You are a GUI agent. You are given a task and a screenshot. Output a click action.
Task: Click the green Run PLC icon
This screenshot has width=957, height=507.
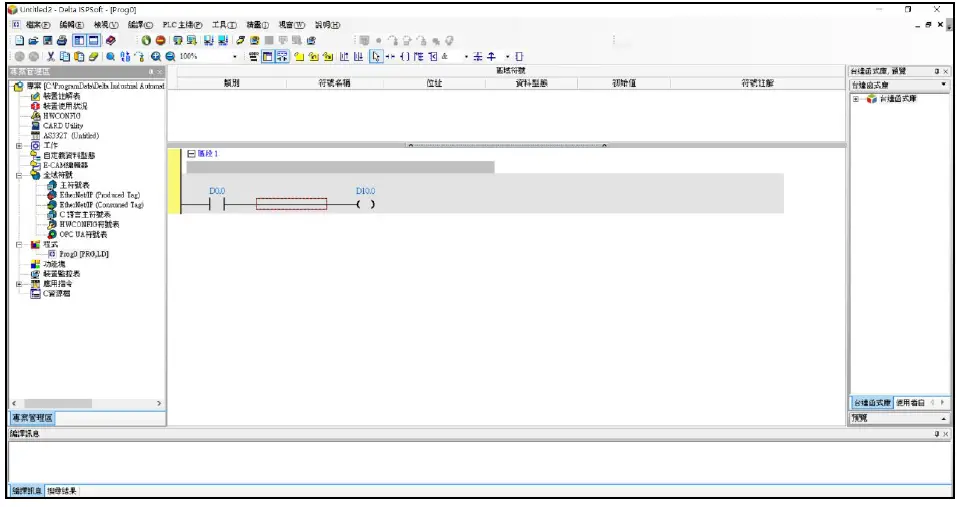pos(146,40)
